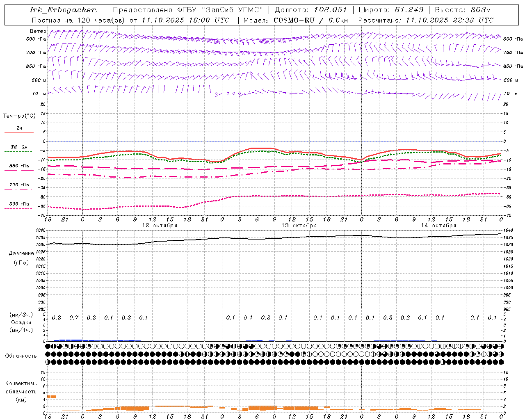Image resolution: width=525 pixels, height=420 pixels.
Task: Click the '0.7' precipitation amount value
Action: pyautogui.click(x=74, y=317)
